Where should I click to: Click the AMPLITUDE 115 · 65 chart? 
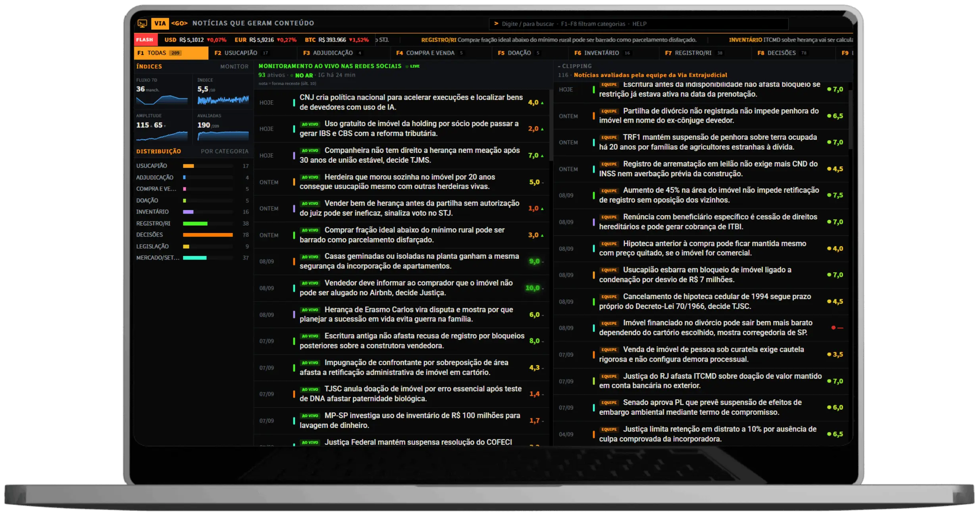(x=162, y=136)
